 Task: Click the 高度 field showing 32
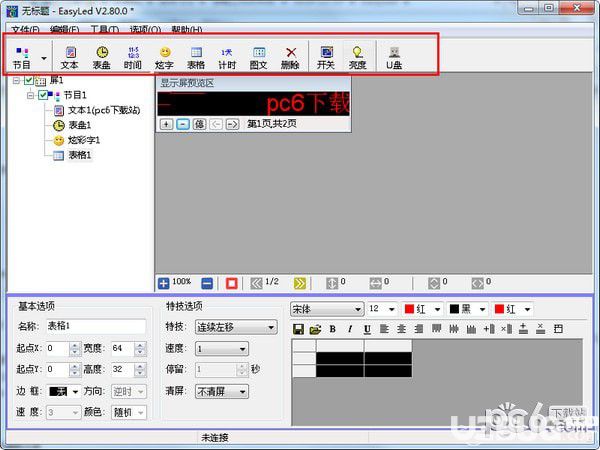pos(123,369)
